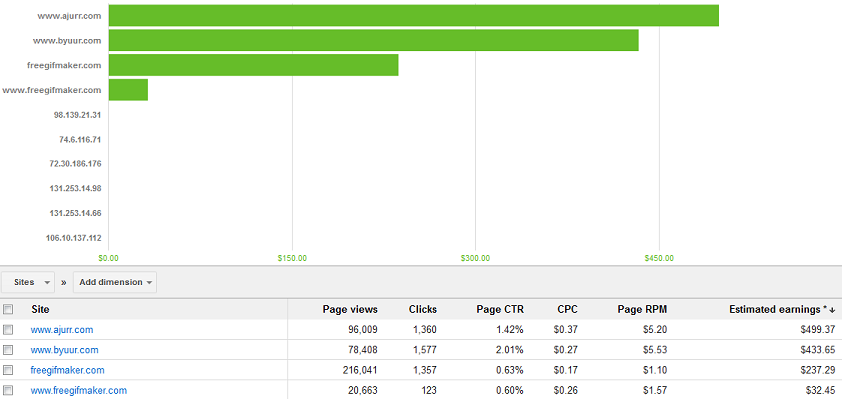Check the box for www.ajurr.com row
Image resolution: width=842 pixels, height=399 pixels.
point(8,330)
